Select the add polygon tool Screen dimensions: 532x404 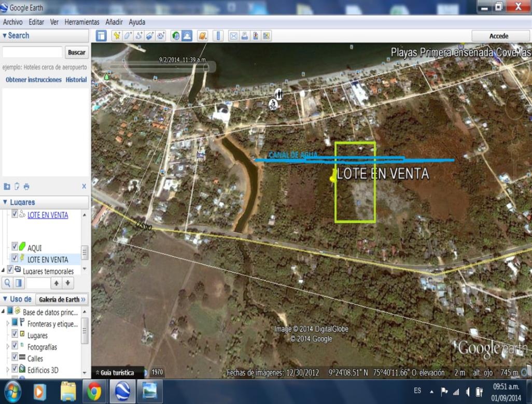click(128, 36)
